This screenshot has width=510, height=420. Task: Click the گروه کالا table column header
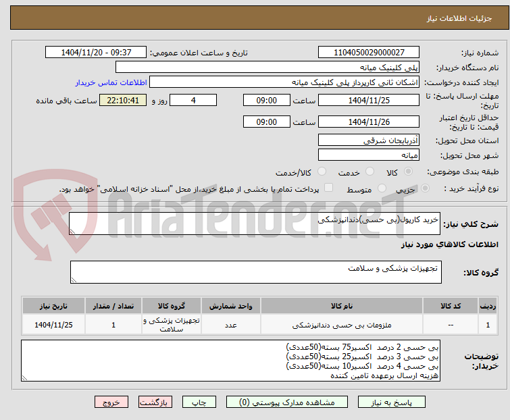click(172, 306)
